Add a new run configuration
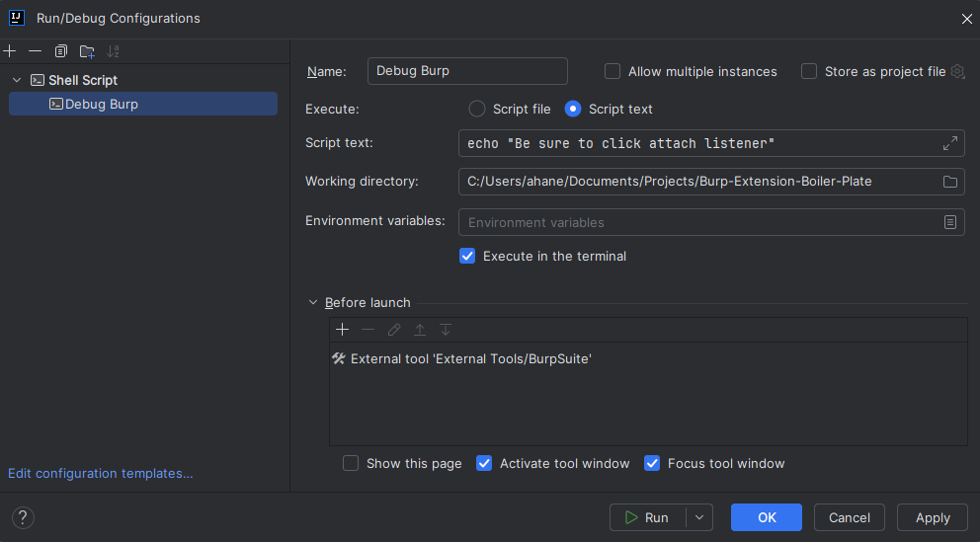Viewport: 980px width, 542px height. [x=9, y=51]
